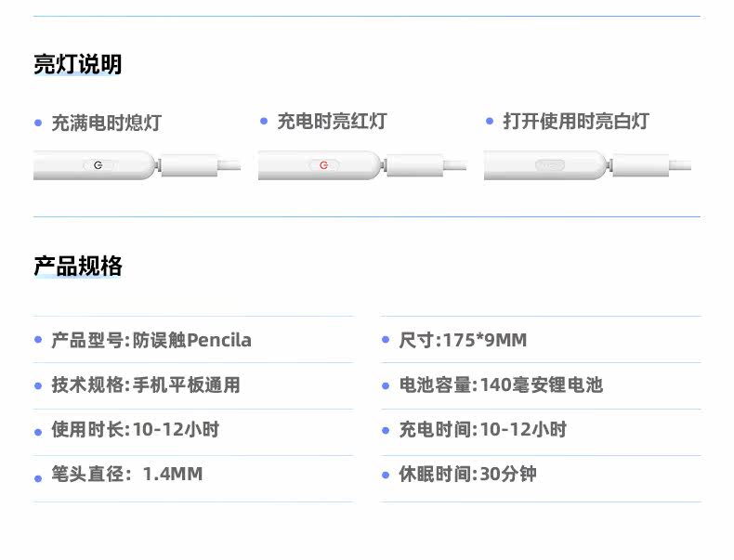Select the 亮灯说明 section heading
The height and width of the screenshot is (560, 734).
(78, 64)
